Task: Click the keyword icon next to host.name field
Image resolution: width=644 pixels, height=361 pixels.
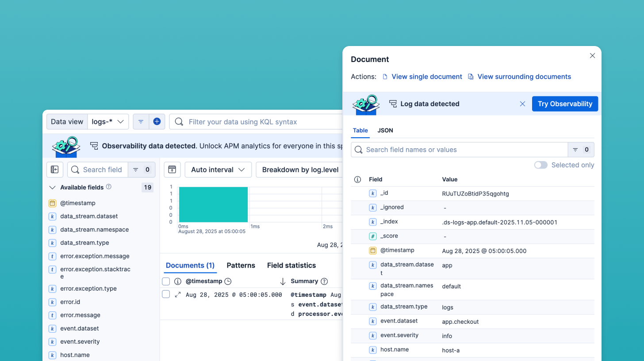Action: (373, 349)
